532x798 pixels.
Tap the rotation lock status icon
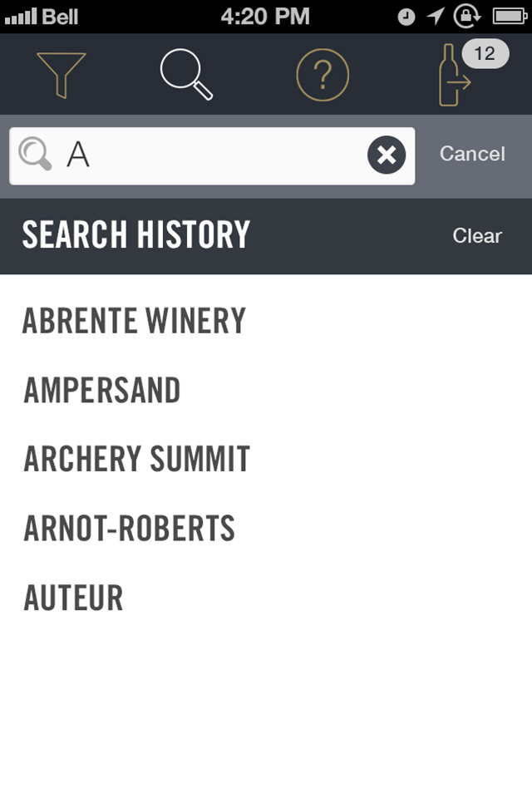(466, 16)
